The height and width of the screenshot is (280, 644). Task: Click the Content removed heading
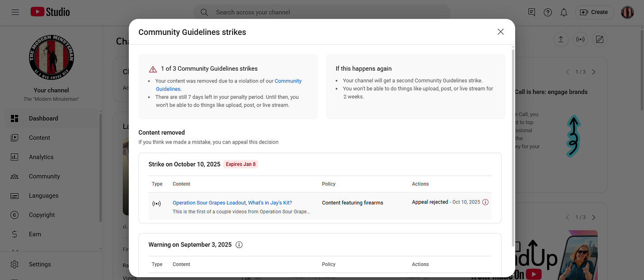(161, 132)
